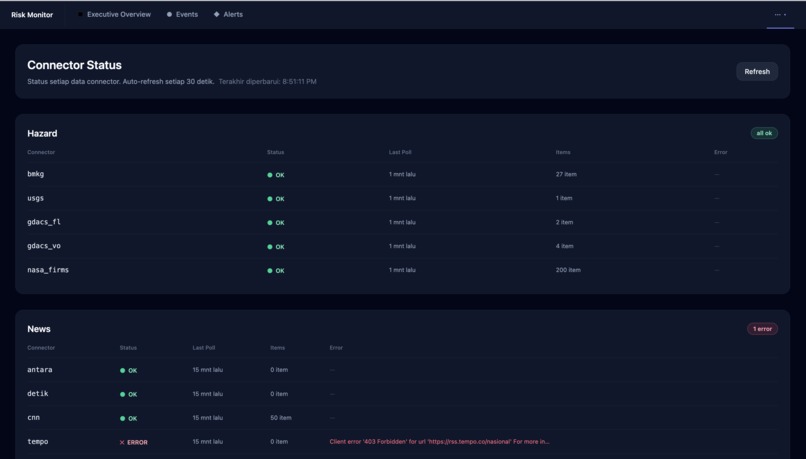The height and width of the screenshot is (459, 806).
Task: Click the green OK status dot for bmkg
Action: click(x=270, y=175)
